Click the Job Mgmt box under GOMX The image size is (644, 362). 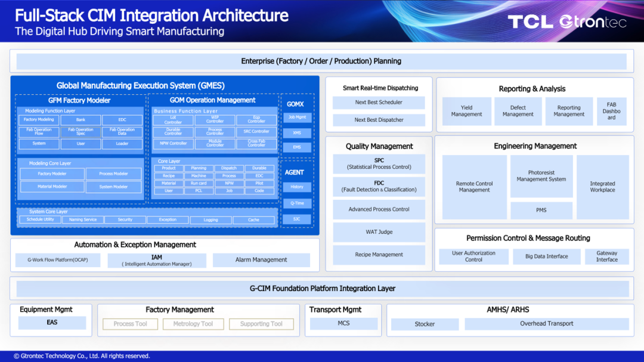(x=297, y=117)
